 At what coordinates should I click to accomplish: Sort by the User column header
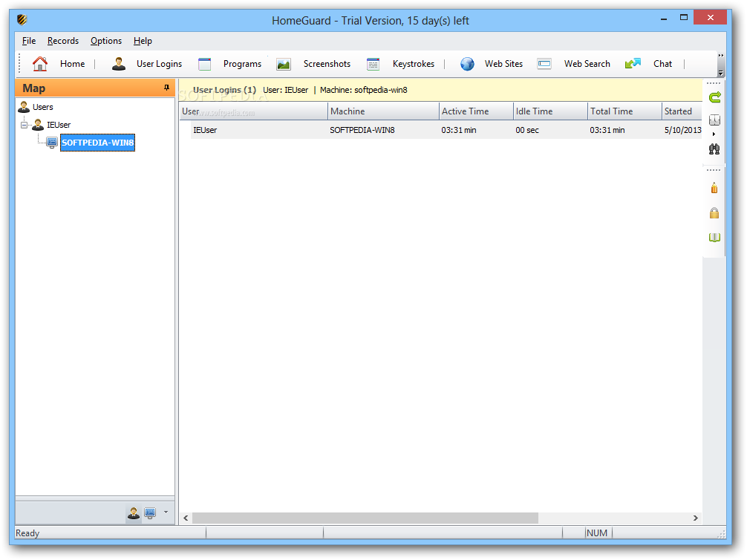click(x=253, y=111)
